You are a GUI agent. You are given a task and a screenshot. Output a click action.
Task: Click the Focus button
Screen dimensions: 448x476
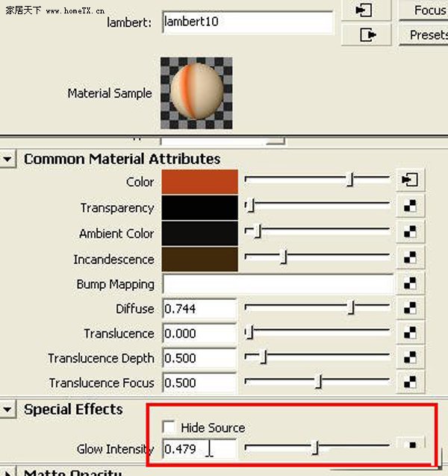pos(425,10)
